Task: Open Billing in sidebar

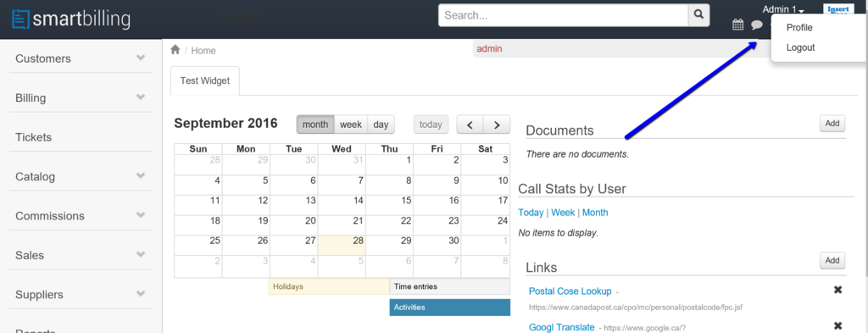Action: click(31, 98)
